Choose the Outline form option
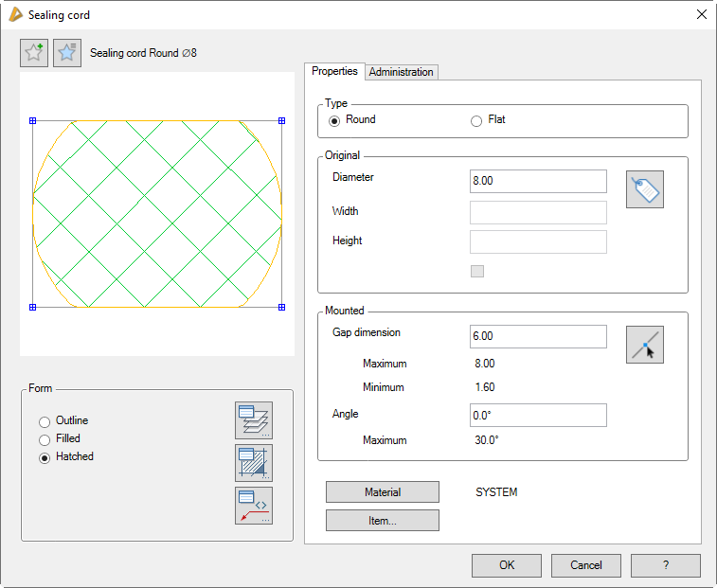The height and width of the screenshot is (588, 717). [45, 421]
